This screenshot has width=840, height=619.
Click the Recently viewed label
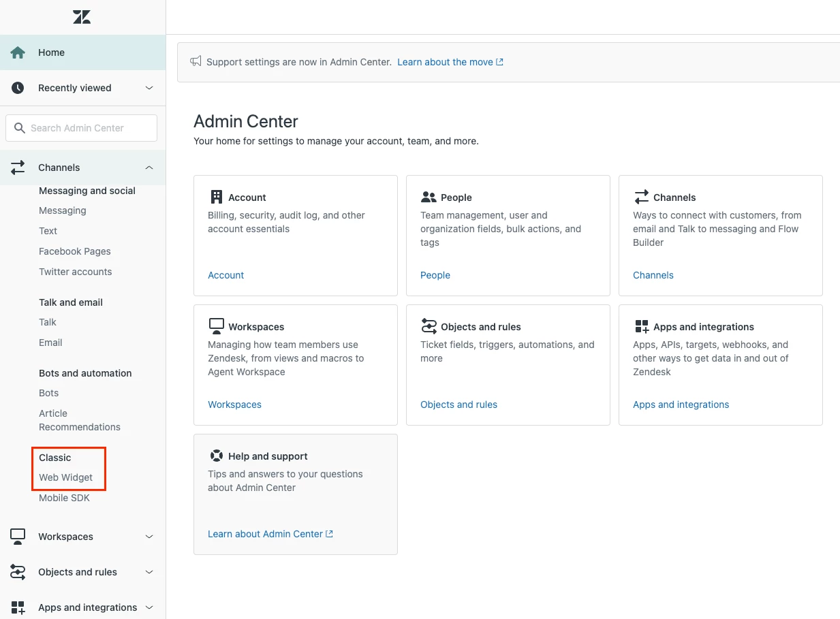click(75, 88)
